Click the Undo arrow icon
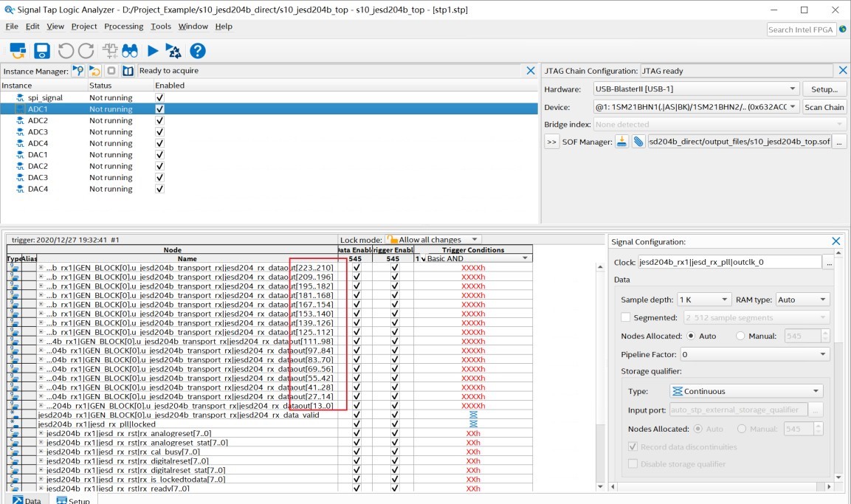The height and width of the screenshot is (504, 851). click(66, 51)
